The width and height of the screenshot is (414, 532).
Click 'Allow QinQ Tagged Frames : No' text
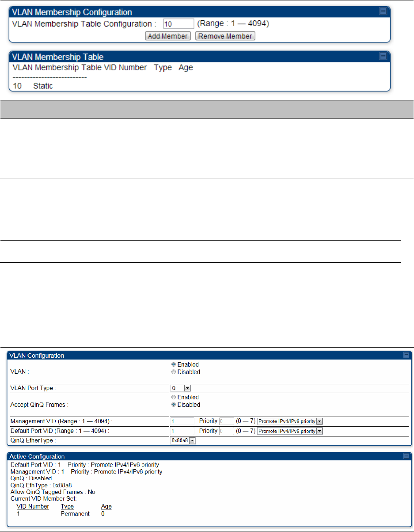tap(53, 492)
